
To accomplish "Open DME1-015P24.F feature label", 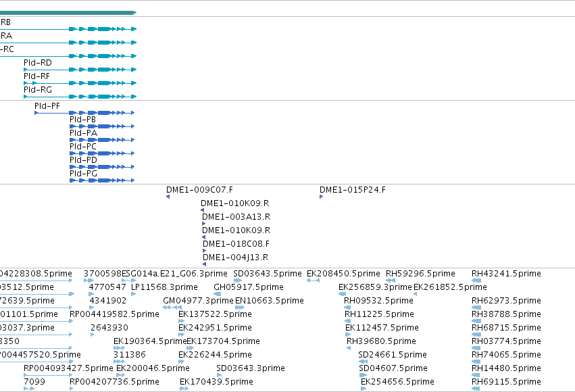I will point(353,190).
